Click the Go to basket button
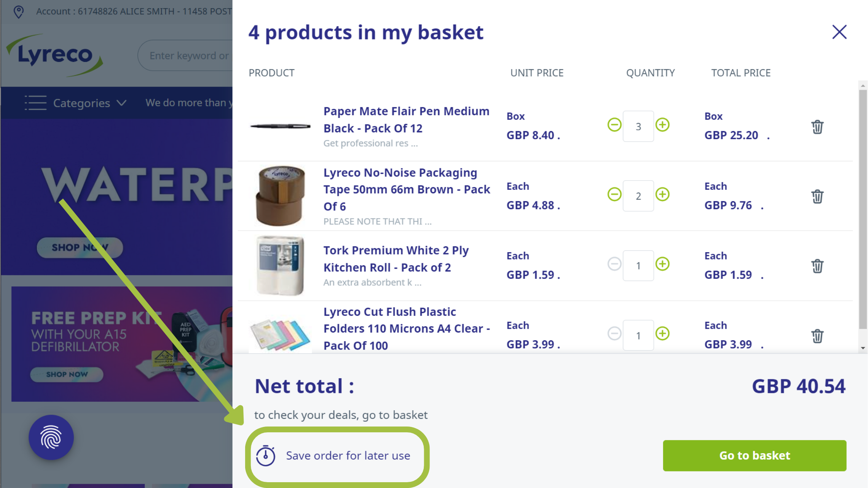The image size is (868, 488). (754, 456)
